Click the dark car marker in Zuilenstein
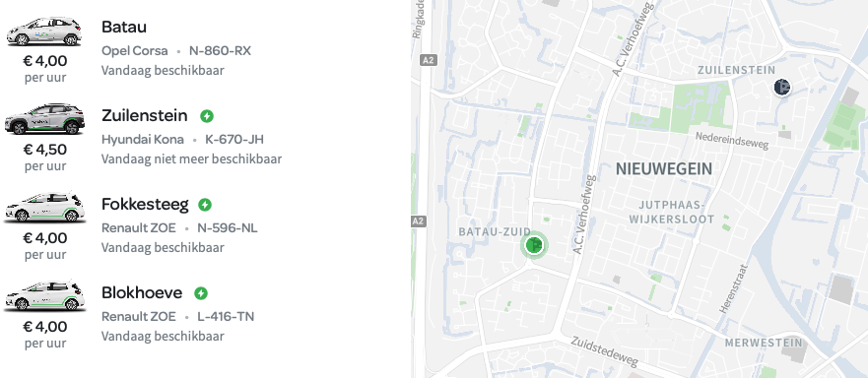The height and width of the screenshot is (378, 868). pyautogui.click(x=781, y=87)
